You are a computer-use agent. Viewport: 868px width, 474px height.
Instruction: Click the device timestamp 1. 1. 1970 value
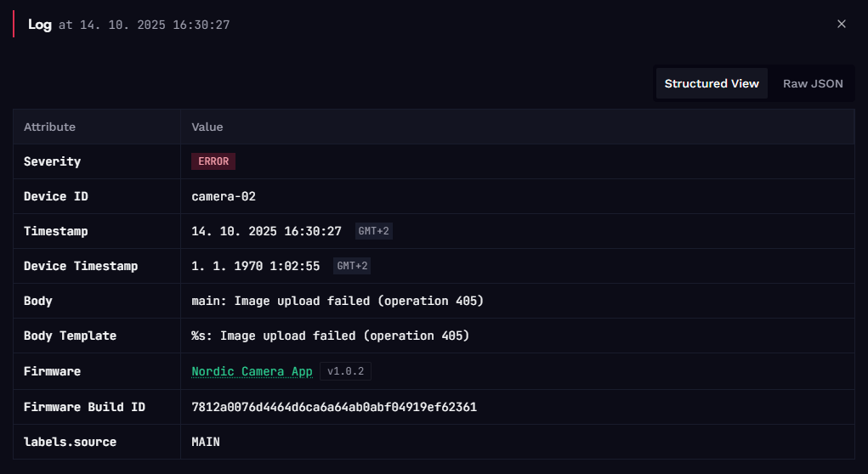tap(255, 266)
